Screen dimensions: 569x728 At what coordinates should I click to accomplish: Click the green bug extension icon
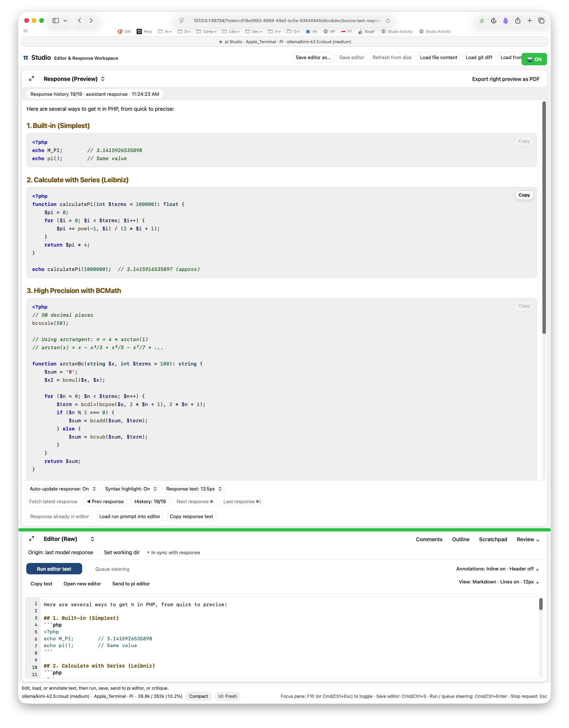click(482, 21)
